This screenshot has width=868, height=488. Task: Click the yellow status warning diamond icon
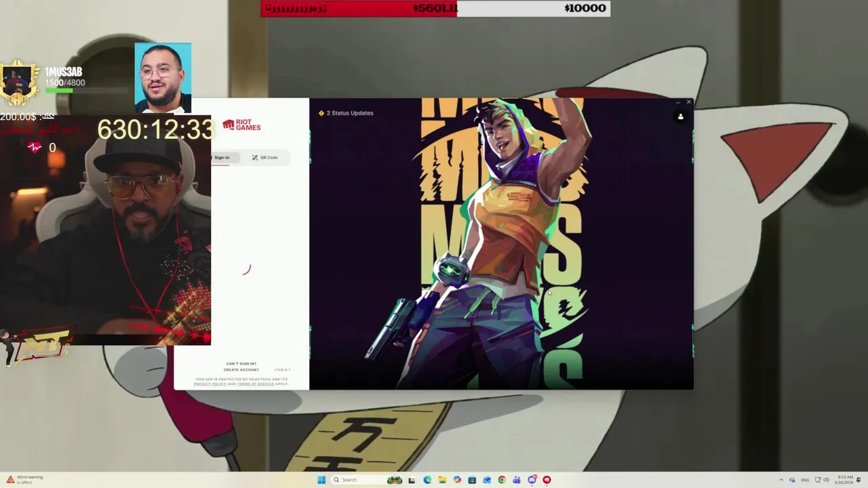tap(321, 113)
